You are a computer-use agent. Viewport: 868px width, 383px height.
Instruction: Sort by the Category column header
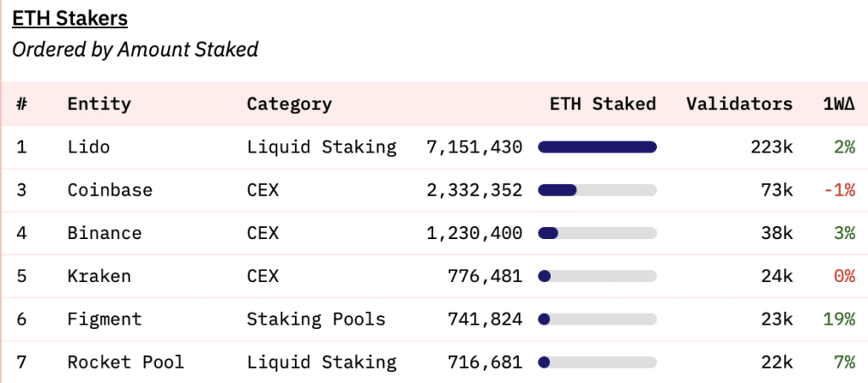point(289,104)
